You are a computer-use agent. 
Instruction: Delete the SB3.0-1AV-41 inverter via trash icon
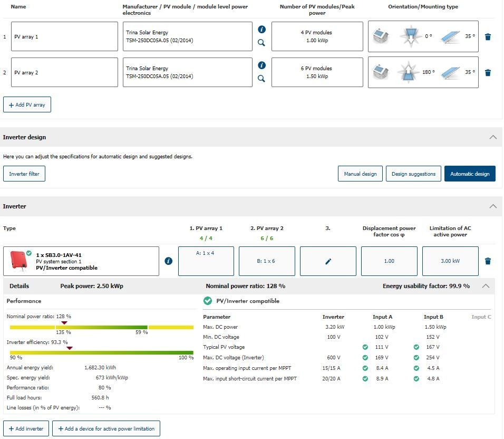point(488,261)
